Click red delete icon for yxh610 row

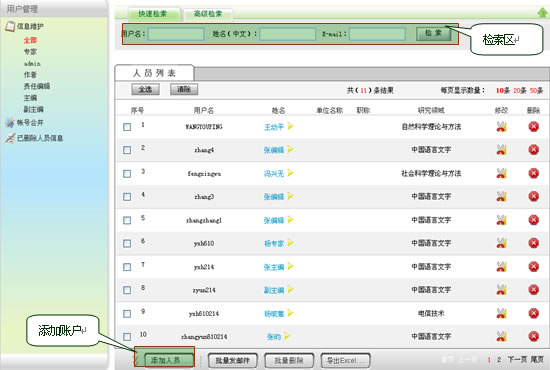(534, 243)
